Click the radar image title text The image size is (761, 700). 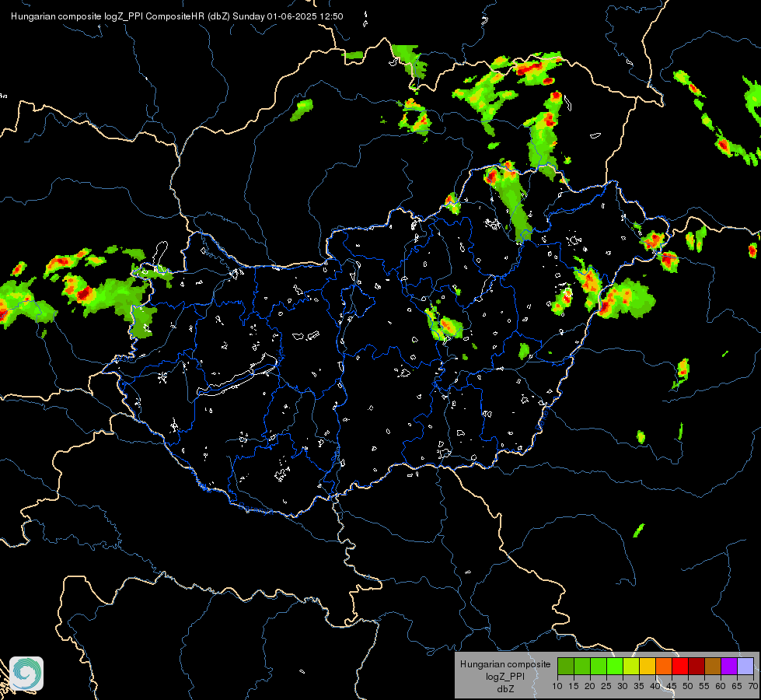point(177,16)
